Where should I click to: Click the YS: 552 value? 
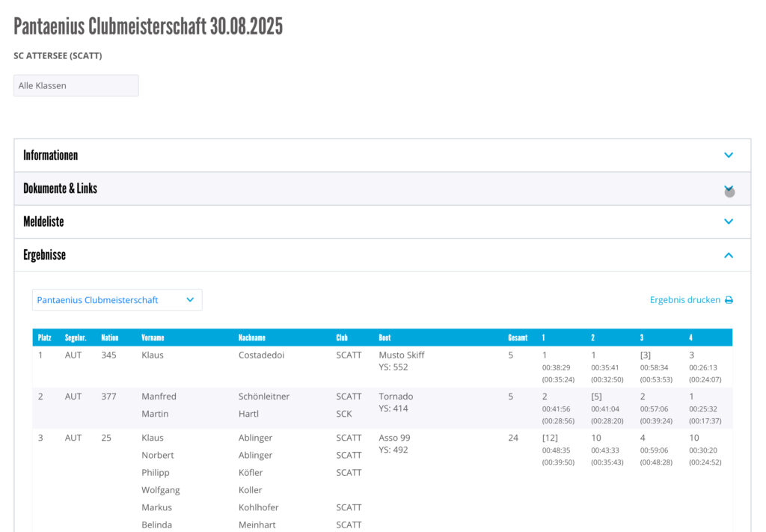point(393,367)
